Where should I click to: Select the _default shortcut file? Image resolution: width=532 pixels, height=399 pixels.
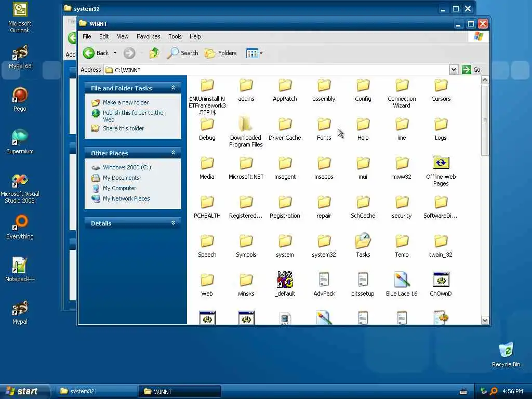pyautogui.click(x=285, y=284)
